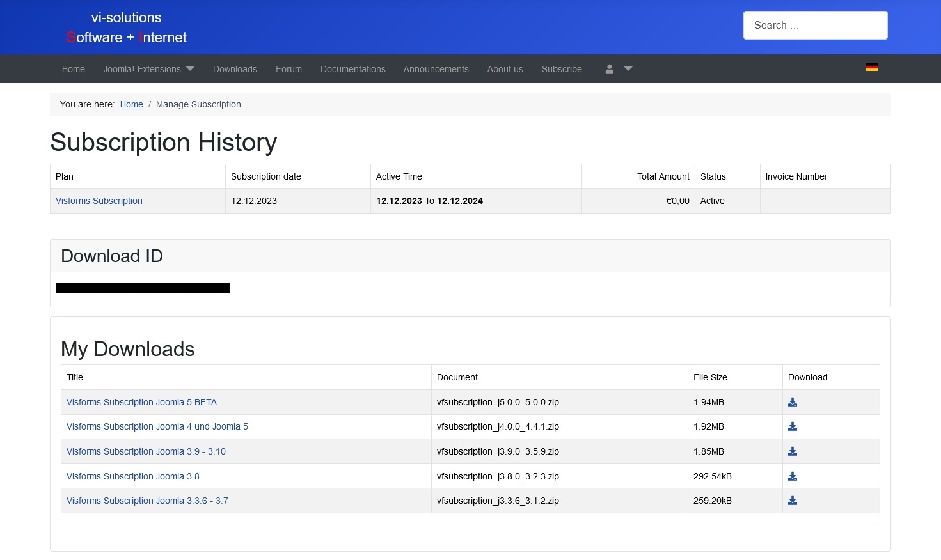
Task: Open the user account icon
Action: point(608,69)
